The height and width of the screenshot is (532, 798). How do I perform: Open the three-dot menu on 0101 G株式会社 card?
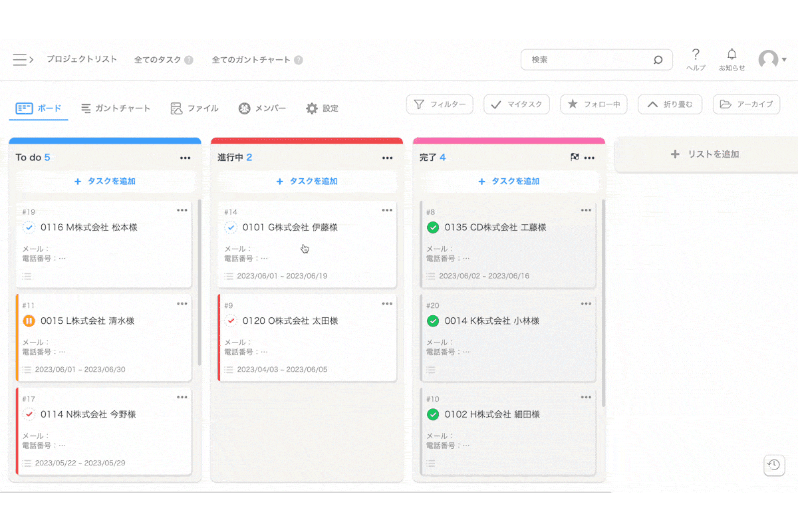click(387, 209)
